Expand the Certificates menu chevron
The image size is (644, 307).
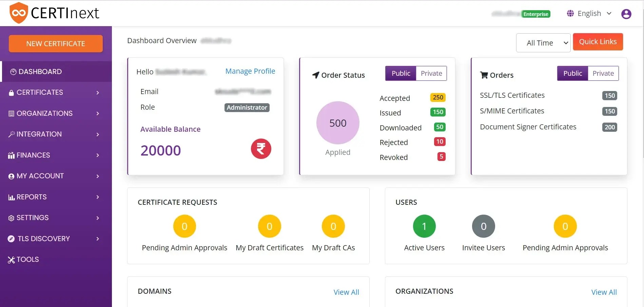(x=98, y=93)
